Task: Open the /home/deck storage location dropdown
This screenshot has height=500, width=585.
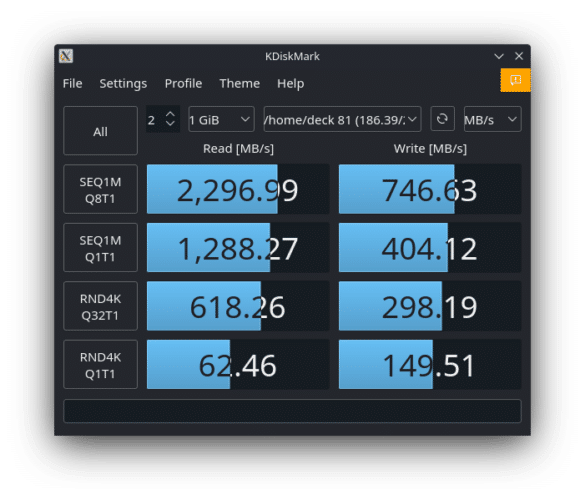Action: (x=342, y=119)
